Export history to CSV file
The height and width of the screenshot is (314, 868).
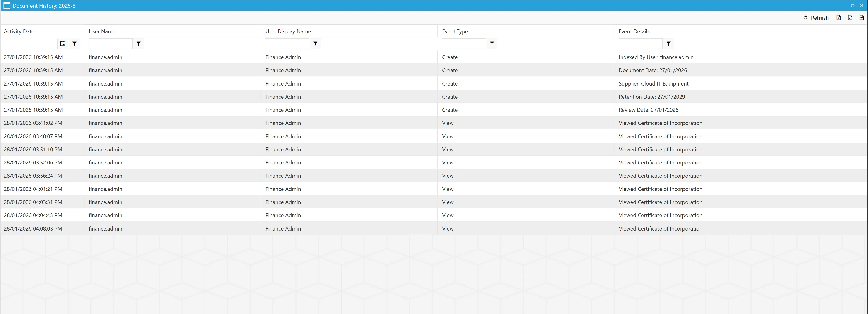pos(862,18)
